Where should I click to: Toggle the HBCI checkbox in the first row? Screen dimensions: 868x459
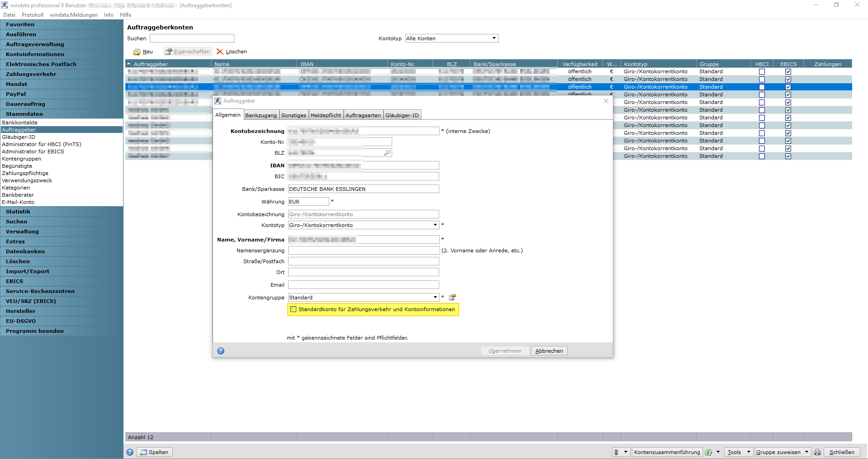point(762,71)
